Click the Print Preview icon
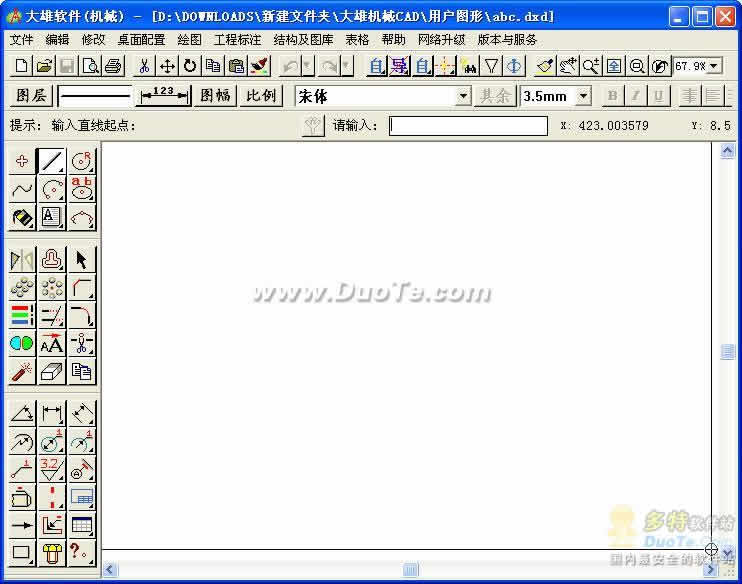742x584 pixels. pos(90,66)
